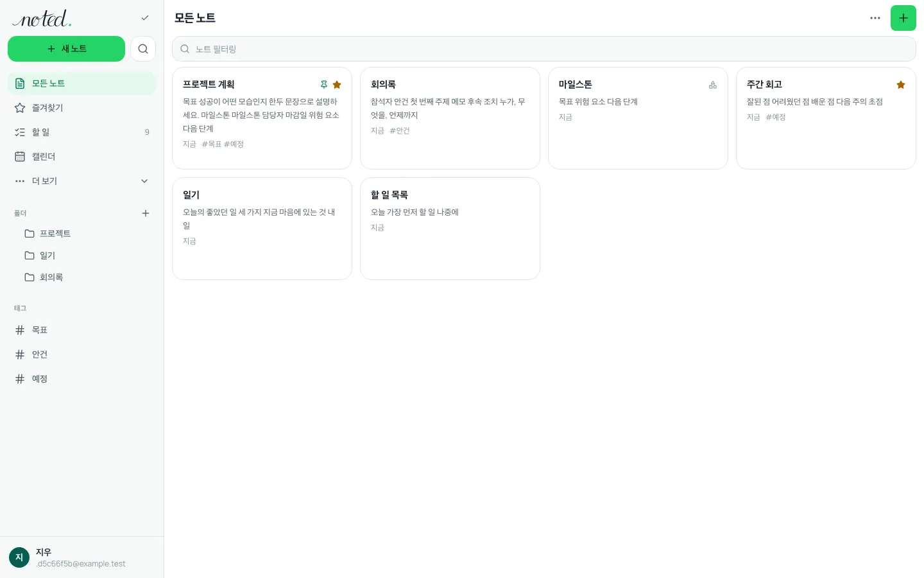The image size is (924, 578).
Task: Click the 더 보기 menu item
Action: [x=81, y=181]
